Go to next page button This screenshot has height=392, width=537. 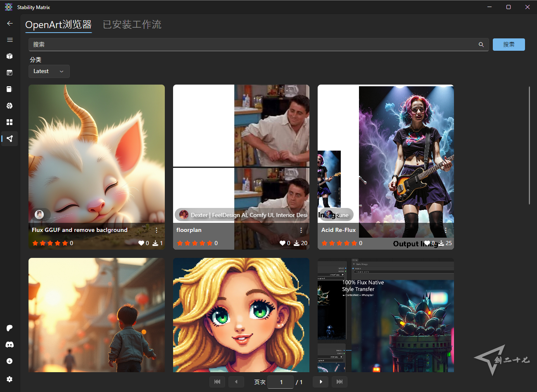(321, 382)
